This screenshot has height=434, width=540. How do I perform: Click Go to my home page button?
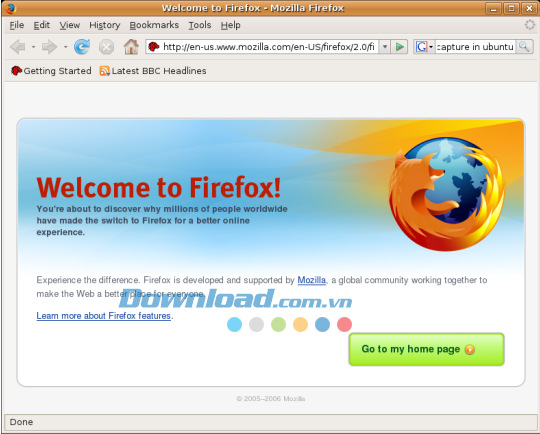tap(426, 349)
